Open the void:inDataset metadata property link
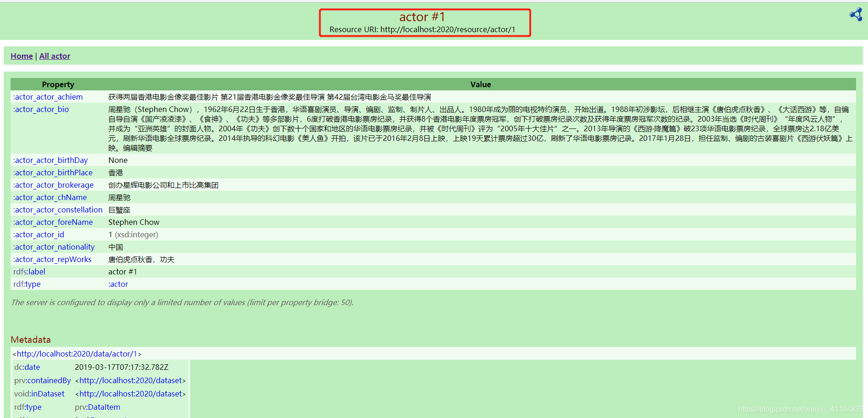 [x=39, y=394]
